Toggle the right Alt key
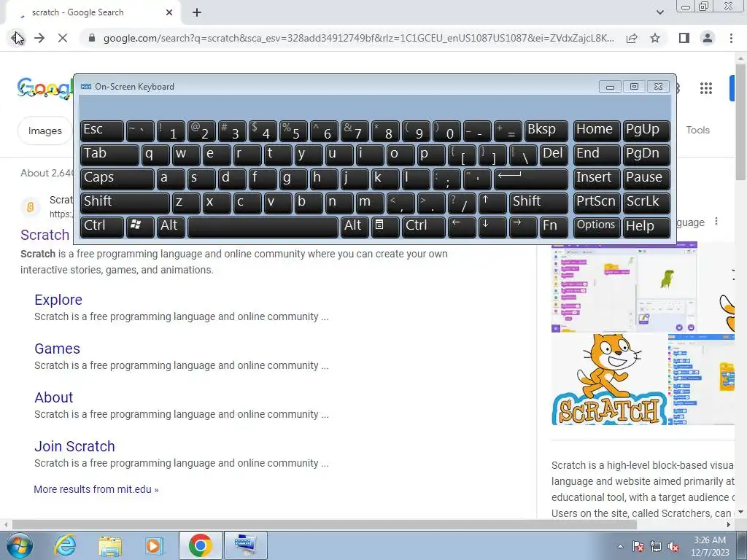Screen dimensions: 747x560 pos(355,226)
